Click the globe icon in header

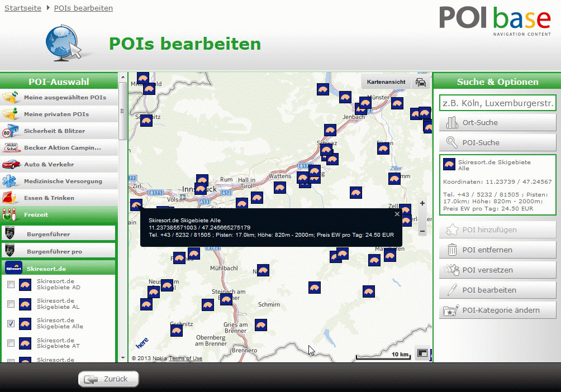(62, 42)
